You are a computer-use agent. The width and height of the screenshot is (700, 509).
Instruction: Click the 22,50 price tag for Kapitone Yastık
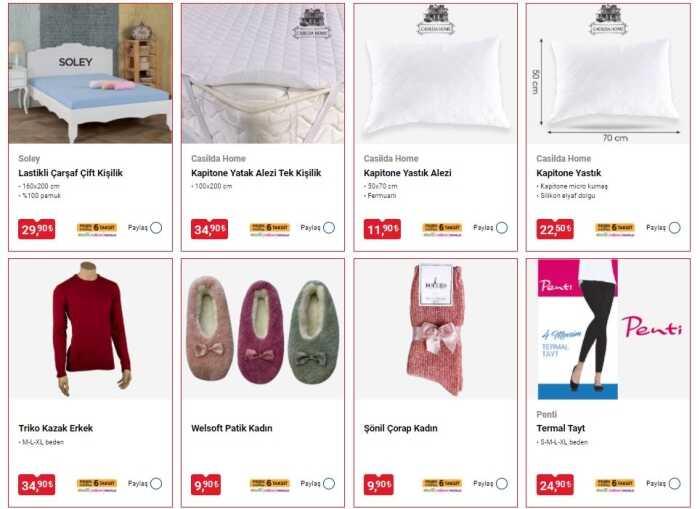tap(555, 229)
